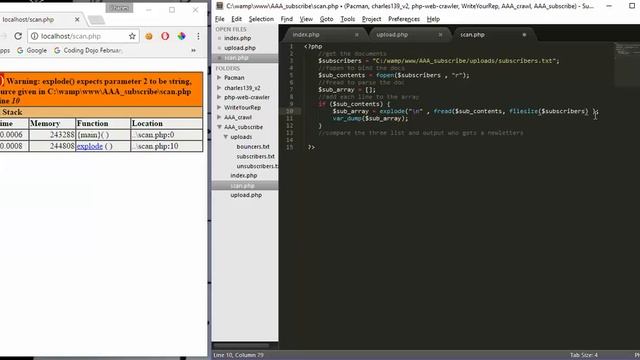Follow the explode function link
Screen dimensions: 640x360
[x=89, y=146]
